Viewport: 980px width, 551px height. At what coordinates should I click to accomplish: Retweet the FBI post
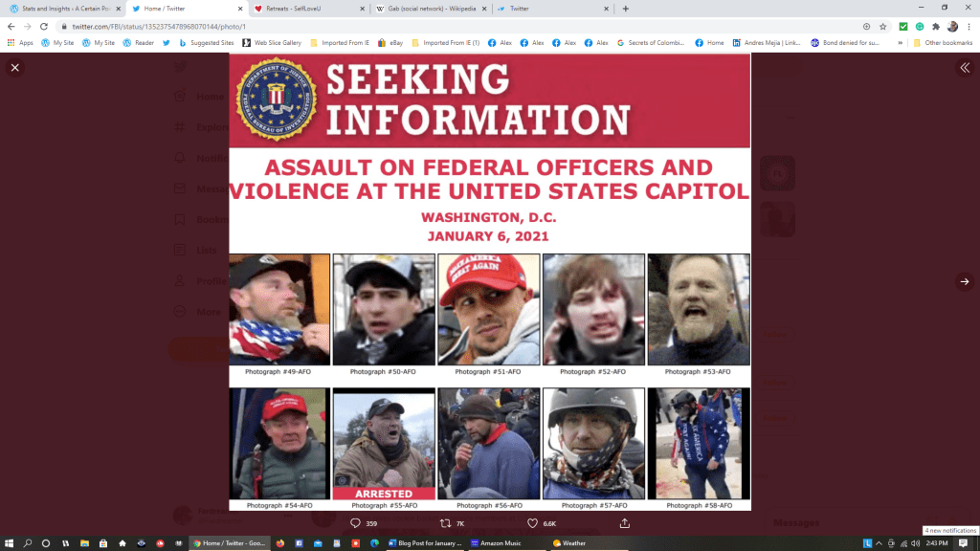click(445, 523)
